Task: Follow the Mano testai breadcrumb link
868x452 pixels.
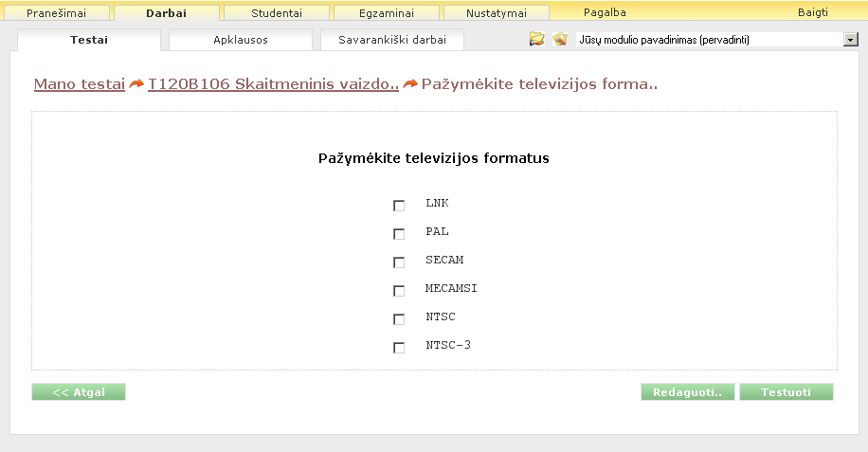Action: pyautogui.click(x=80, y=84)
